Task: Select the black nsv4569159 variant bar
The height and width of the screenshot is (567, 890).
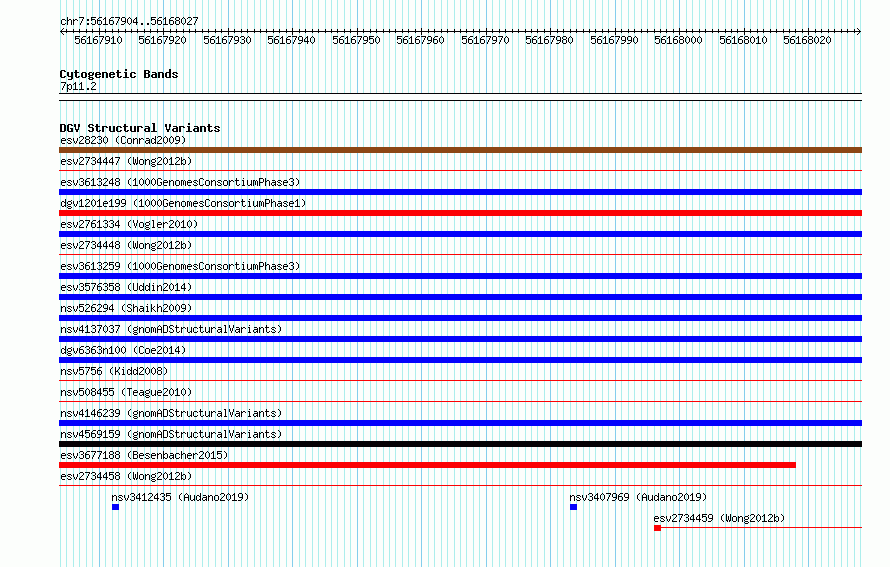Action: point(460,444)
